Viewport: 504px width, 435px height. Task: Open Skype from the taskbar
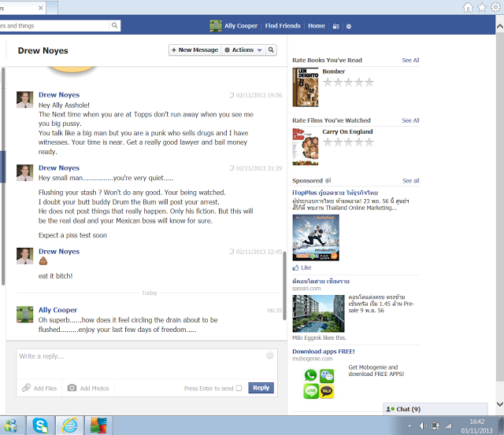[x=41, y=426]
